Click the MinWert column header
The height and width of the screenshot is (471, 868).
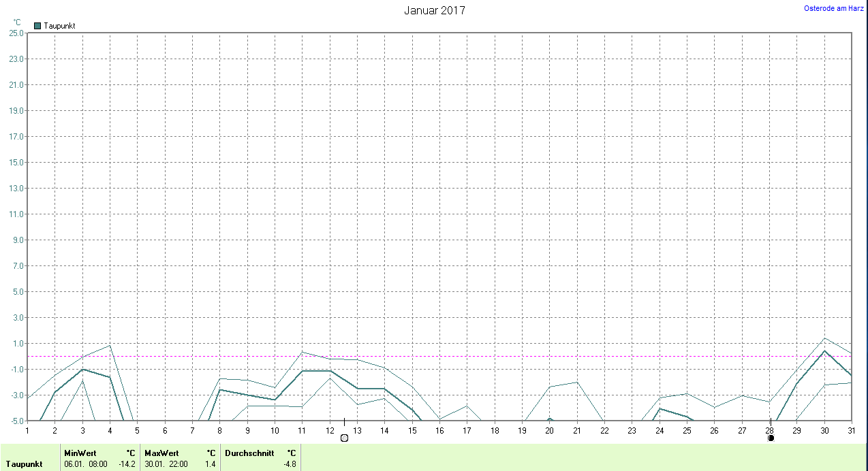point(79,453)
